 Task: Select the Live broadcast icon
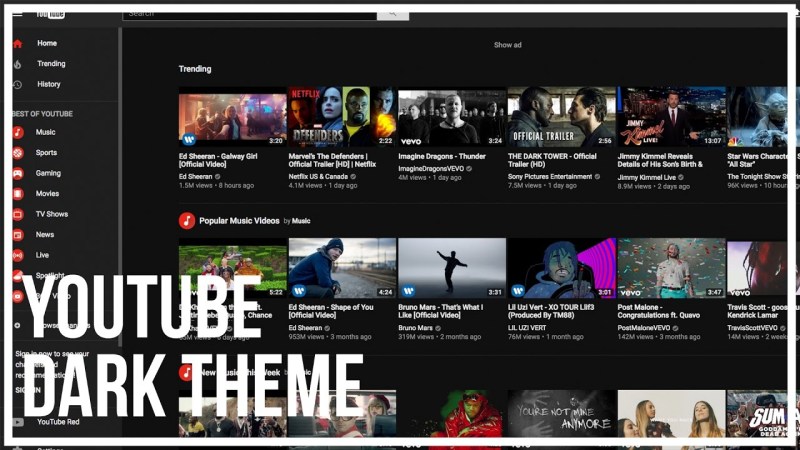coord(18,255)
